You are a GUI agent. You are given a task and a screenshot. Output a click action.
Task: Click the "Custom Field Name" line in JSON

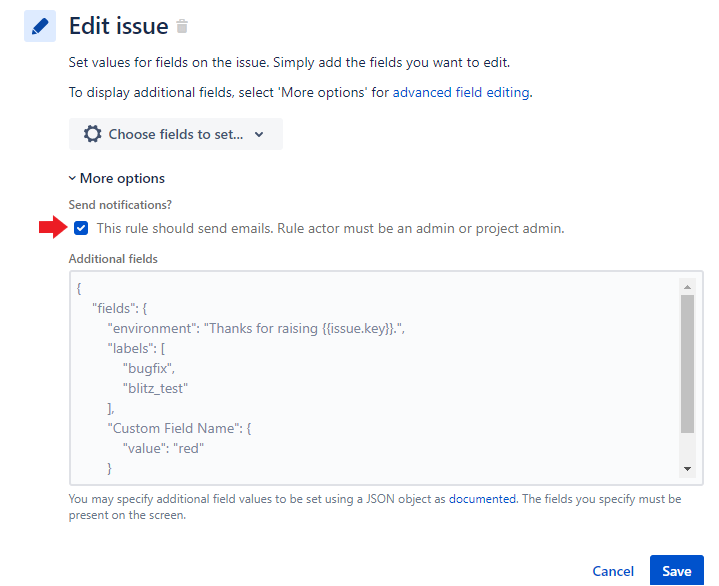(179, 428)
